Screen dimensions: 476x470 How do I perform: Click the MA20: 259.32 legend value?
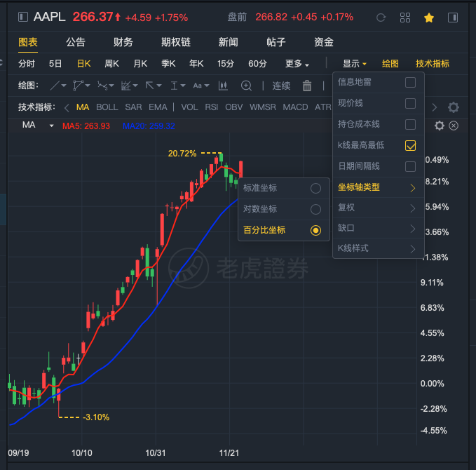(x=149, y=126)
